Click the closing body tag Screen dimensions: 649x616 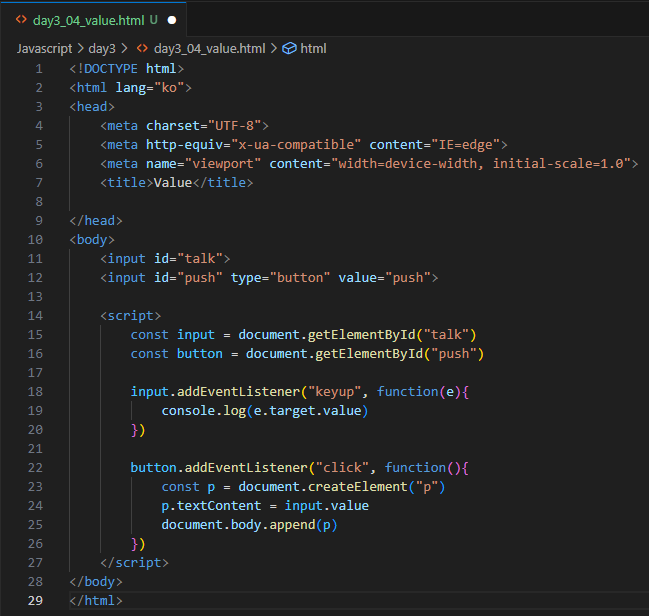(96, 582)
